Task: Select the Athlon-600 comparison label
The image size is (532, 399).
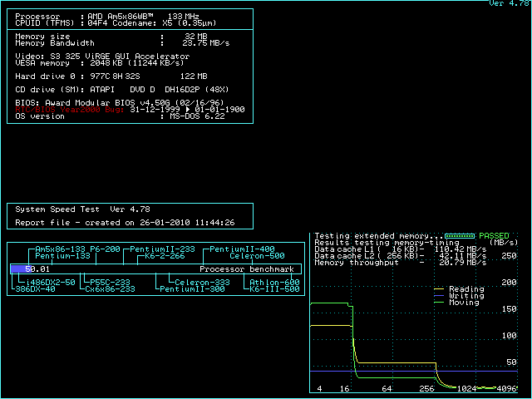Action: [x=275, y=283]
